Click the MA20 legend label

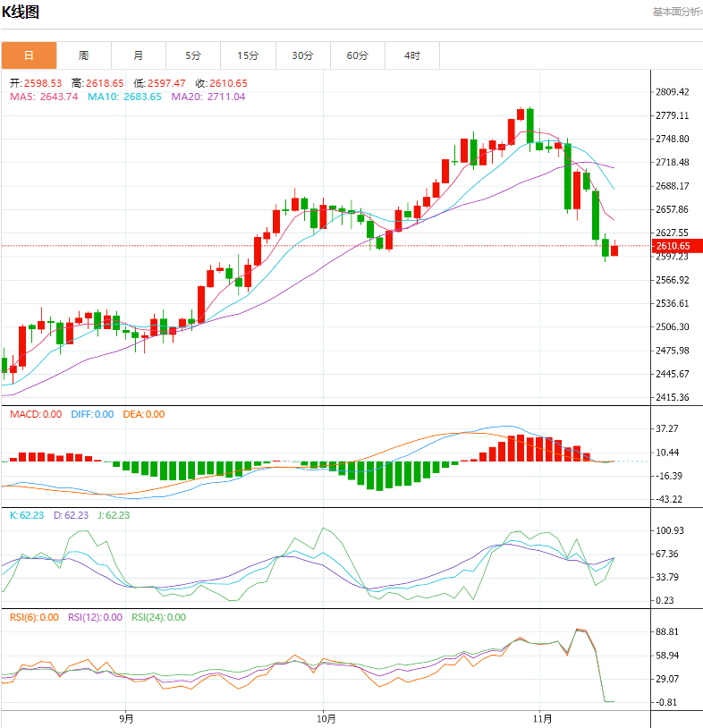[x=208, y=97]
